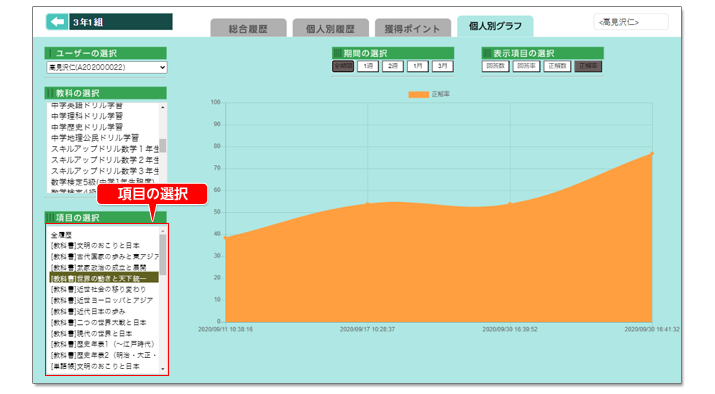Image resolution: width=715 pixels, height=394 pixels.
Task: Click the <高見沢仁> name field
Action: pyautogui.click(x=631, y=22)
